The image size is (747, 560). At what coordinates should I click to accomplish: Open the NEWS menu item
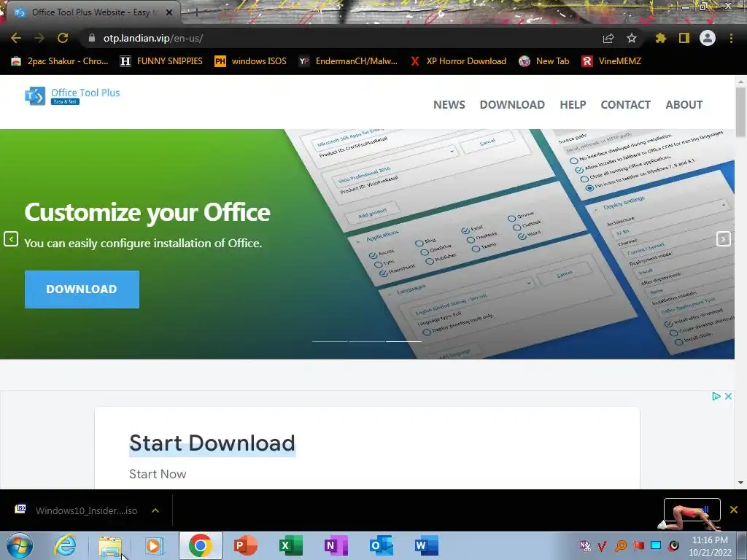tap(449, 105)
